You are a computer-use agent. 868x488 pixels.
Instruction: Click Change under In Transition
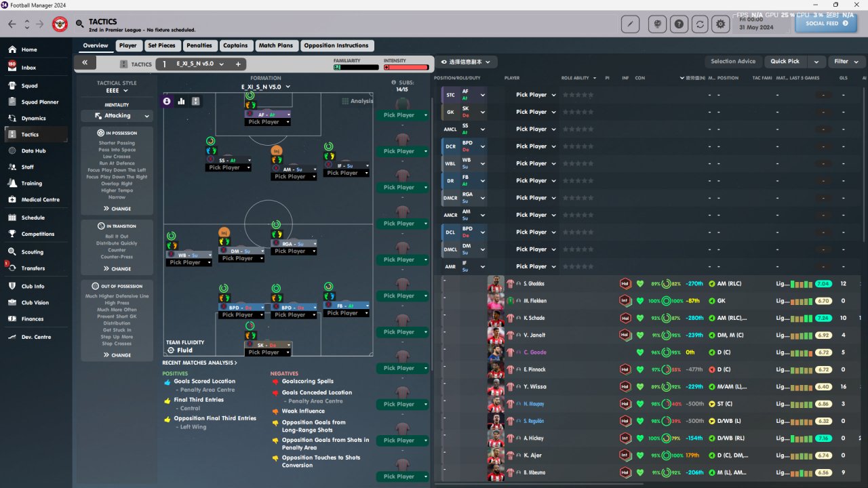click(x=117, y=269)
